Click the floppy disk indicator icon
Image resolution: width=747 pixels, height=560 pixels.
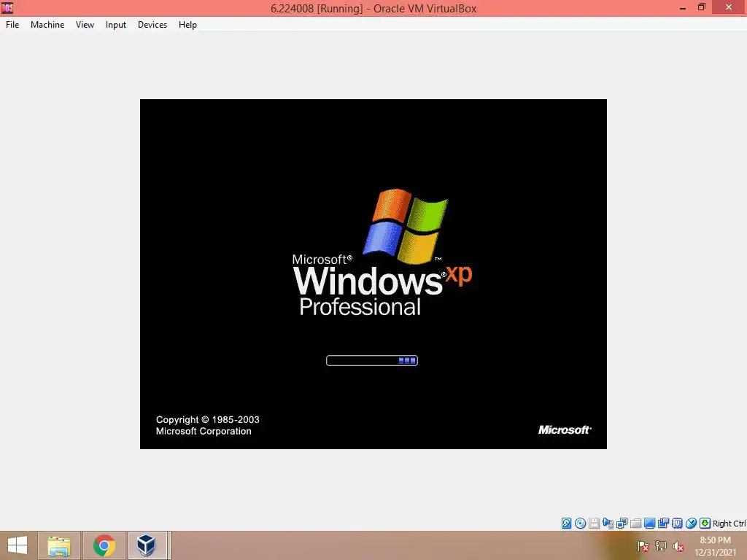tap(594, 524)
